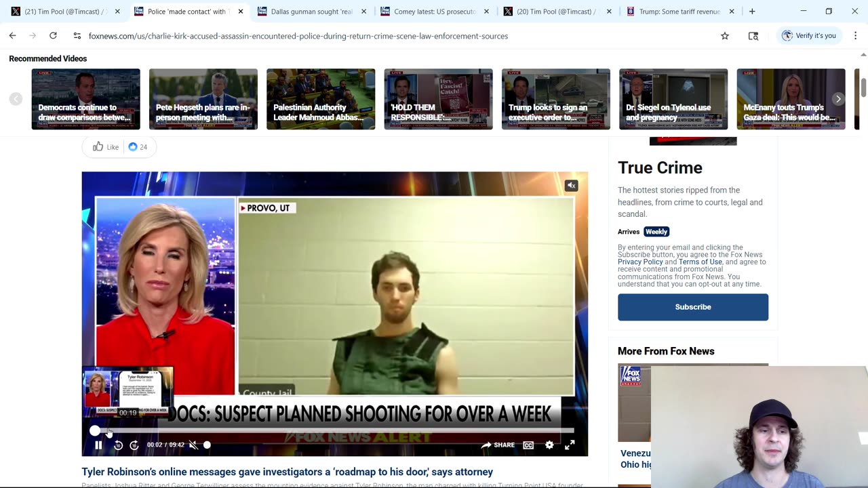The image size is (868, 488).
Task: Click the Weekly badge under Arrives
Action: pyautogui.click(x=656, y=232)
